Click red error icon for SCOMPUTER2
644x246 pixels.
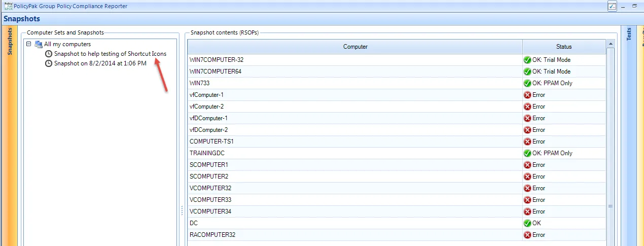pyautogui.click(x=527, y=177)
